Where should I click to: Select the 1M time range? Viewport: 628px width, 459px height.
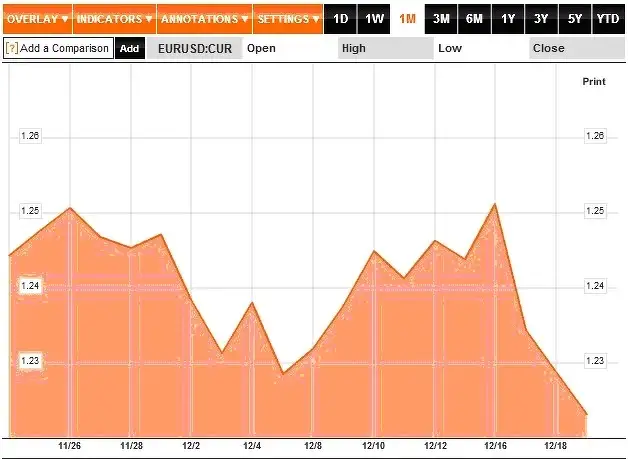tap(407, 19)
